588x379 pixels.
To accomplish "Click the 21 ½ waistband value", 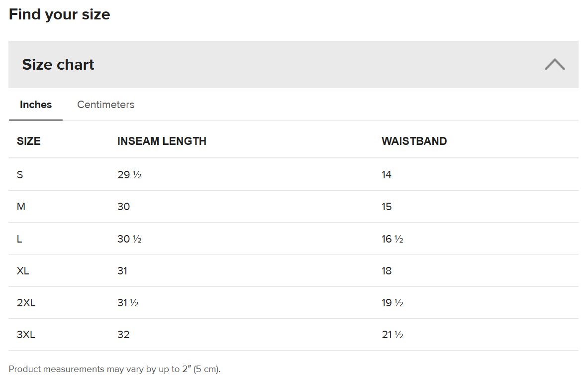I will pos(392,335).
